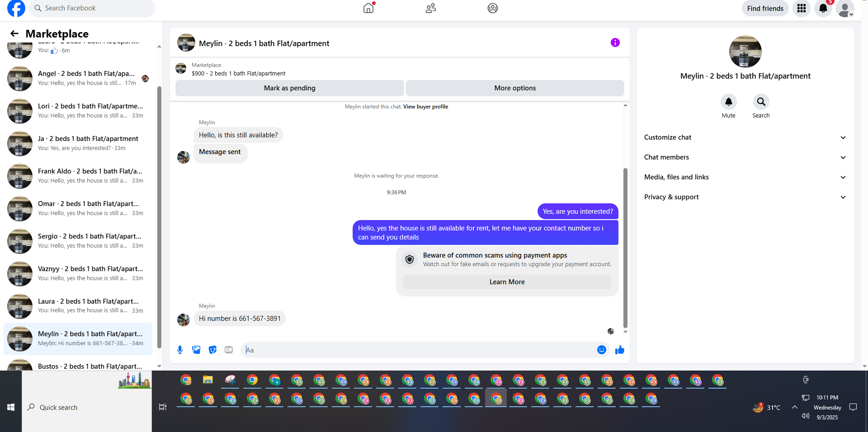The width and height of the screenshot is (868, 432).
Task: Select the Meylin conversation in list
Action: pos(78,339)
